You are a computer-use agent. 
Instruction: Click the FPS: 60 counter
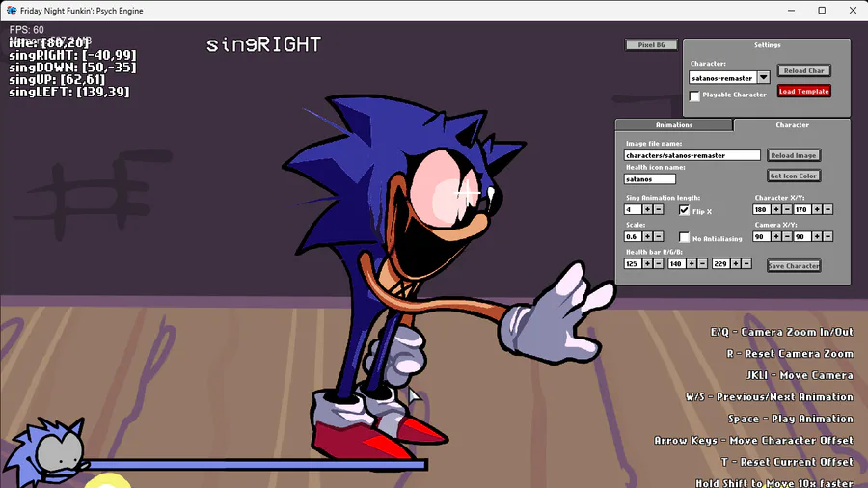[27, 30]
